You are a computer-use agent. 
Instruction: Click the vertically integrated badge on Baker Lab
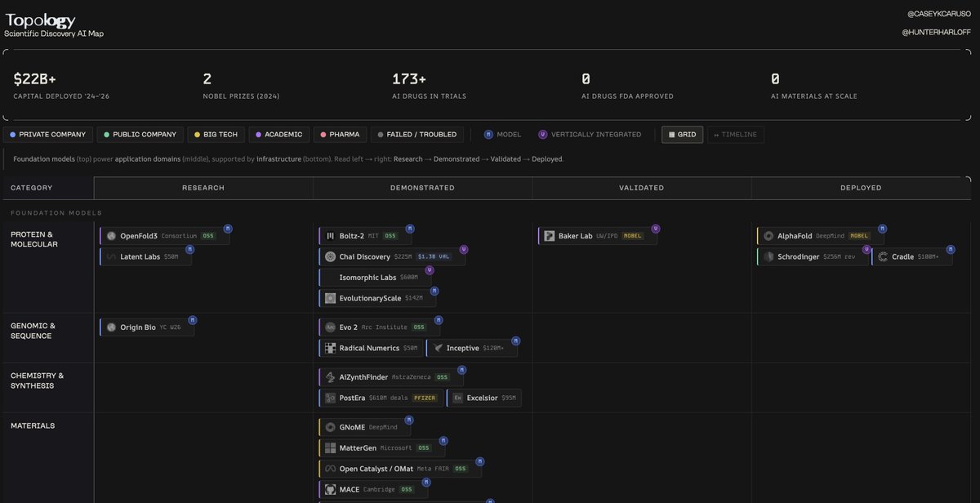(656, 229)
